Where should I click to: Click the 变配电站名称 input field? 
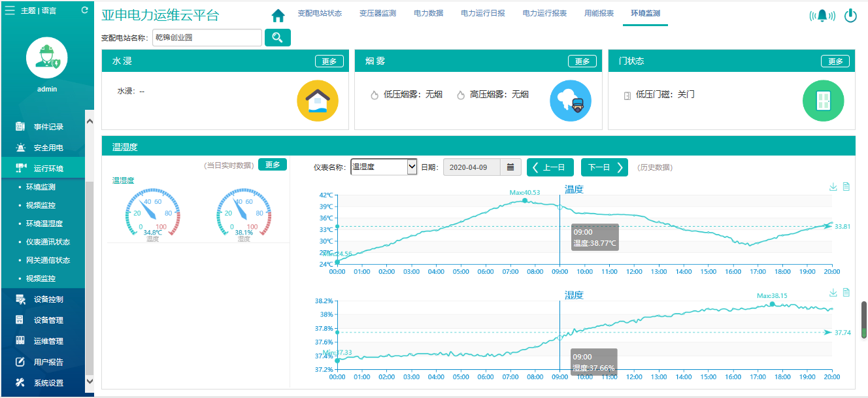(207, 38)
